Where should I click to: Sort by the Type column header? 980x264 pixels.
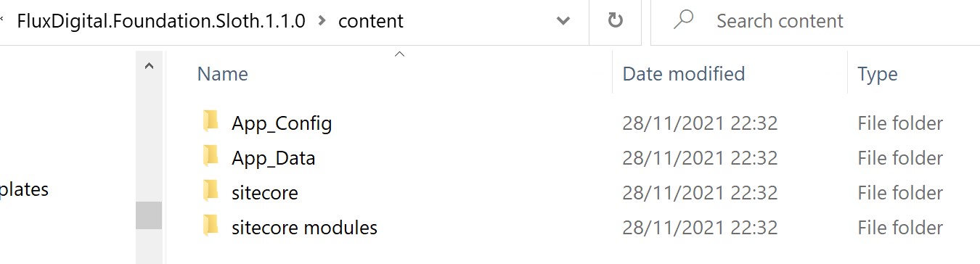(x=877, y=74)
